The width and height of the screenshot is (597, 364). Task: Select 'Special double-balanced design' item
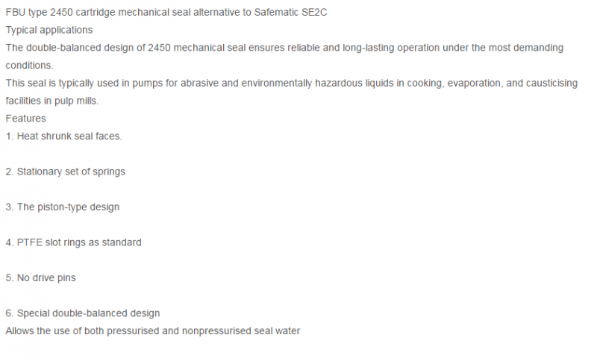pos(83,313)
